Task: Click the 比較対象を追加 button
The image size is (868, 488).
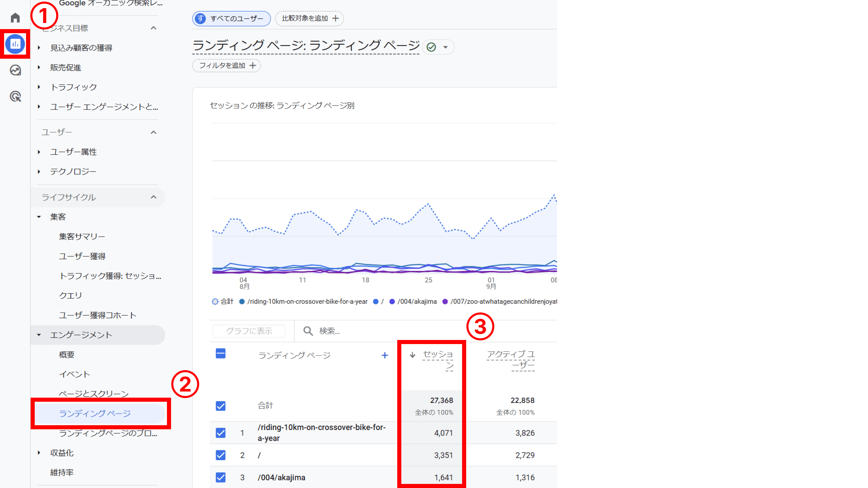Action: [309, 18]
